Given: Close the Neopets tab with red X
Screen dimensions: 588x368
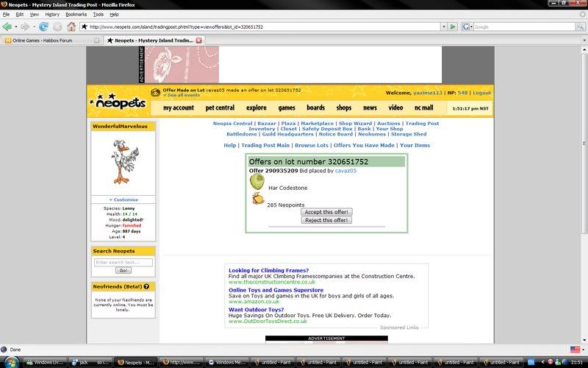Looking at the screenshot, I should coord(198,40).
